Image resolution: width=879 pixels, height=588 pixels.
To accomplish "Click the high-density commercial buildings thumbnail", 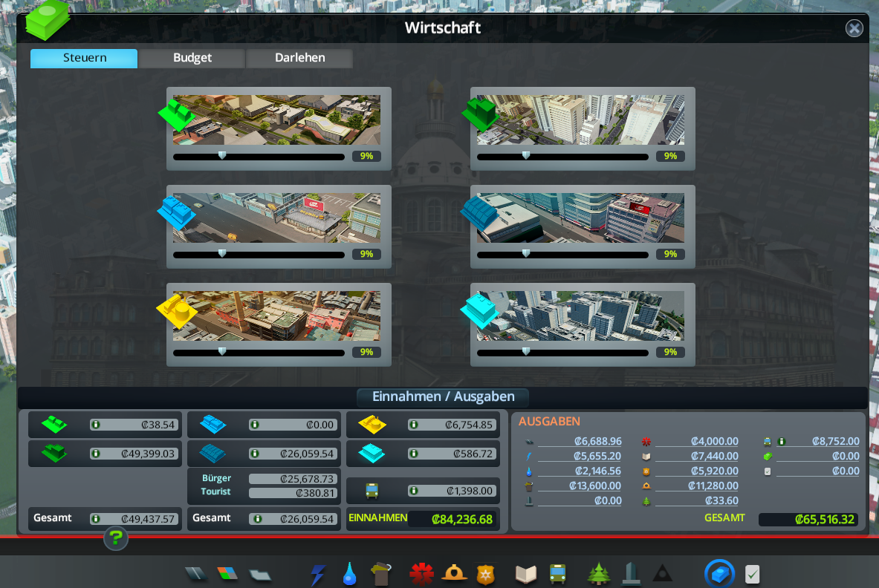I will 580,218.
